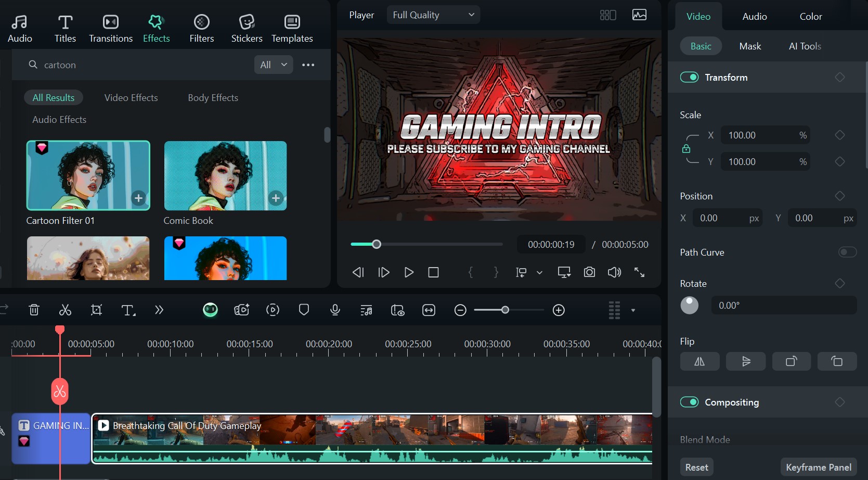Open the Filters library
Viewport: 868px width, 480px height.
[202, 29]
